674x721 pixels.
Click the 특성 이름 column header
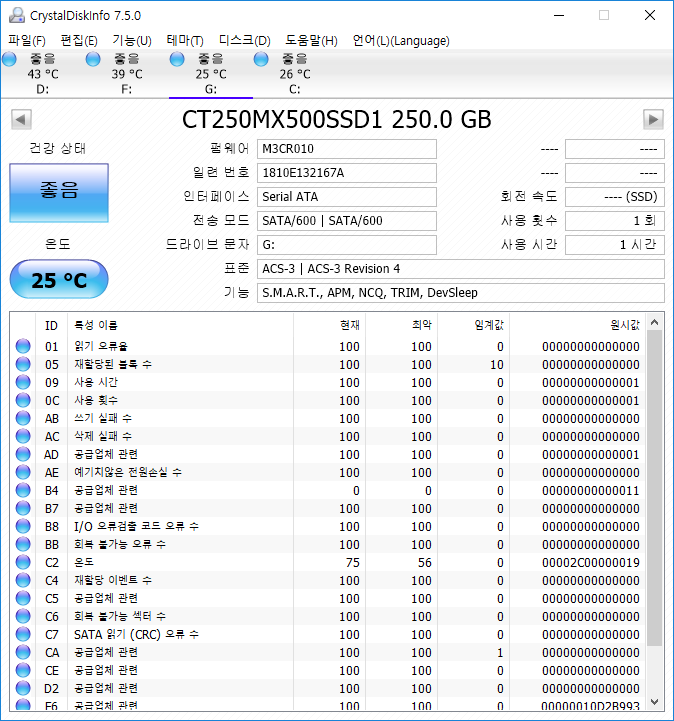click(x=180, y=325)
